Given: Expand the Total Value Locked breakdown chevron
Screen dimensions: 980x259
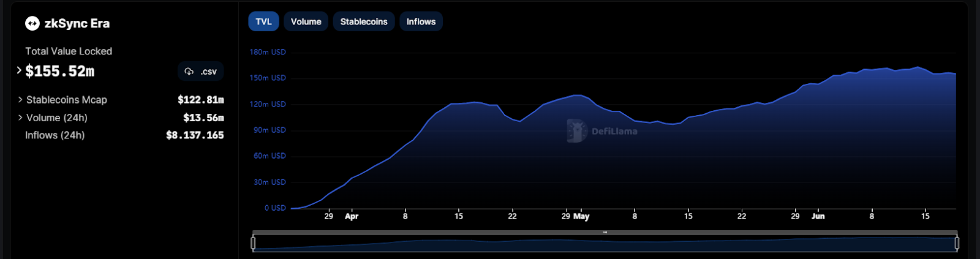Looking at the screenshot, I should click(x=19, y=70).
